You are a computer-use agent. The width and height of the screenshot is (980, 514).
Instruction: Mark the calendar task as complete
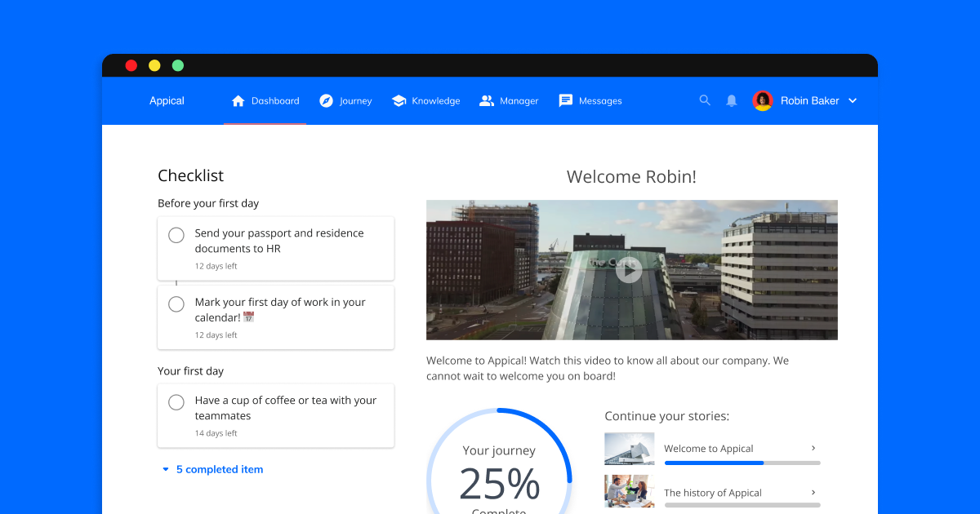point(176,304)
